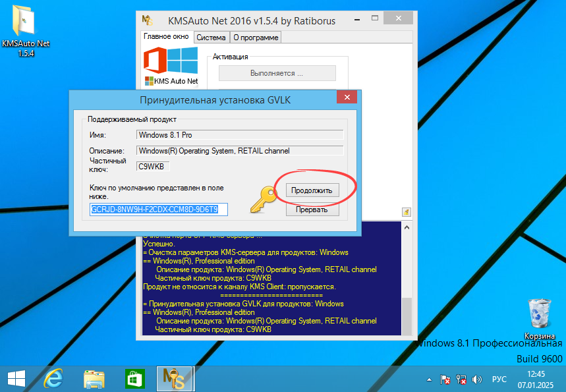566x392 pixels.
Task: Select the GCRJD product key input field
Action: (x=158, y=209)
